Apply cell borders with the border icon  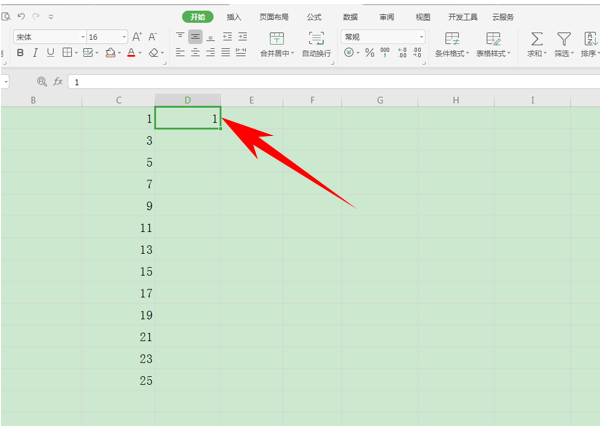coord(67,52)
